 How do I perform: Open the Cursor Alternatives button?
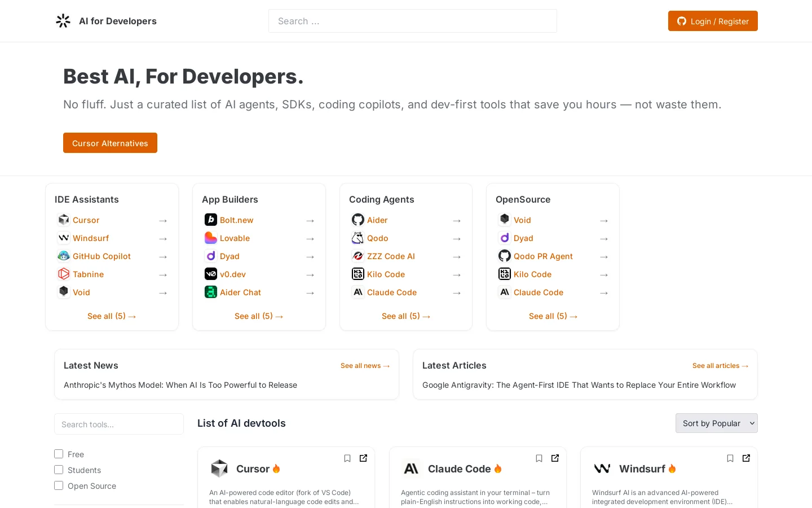click(110, 143)
